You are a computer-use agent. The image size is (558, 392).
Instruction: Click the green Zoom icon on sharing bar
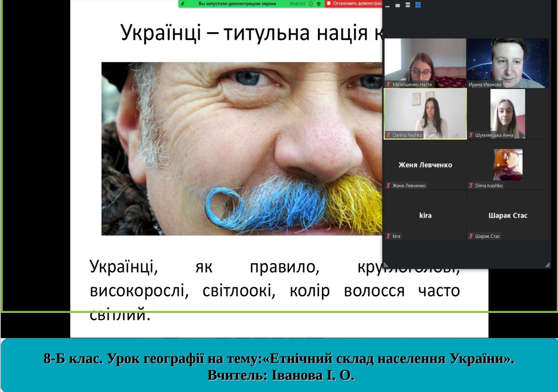[183, 4]
